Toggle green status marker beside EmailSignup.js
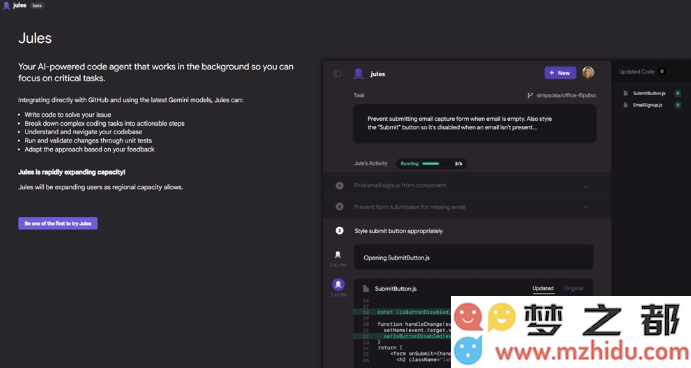The image size is (691, 368). coord(678,105)
